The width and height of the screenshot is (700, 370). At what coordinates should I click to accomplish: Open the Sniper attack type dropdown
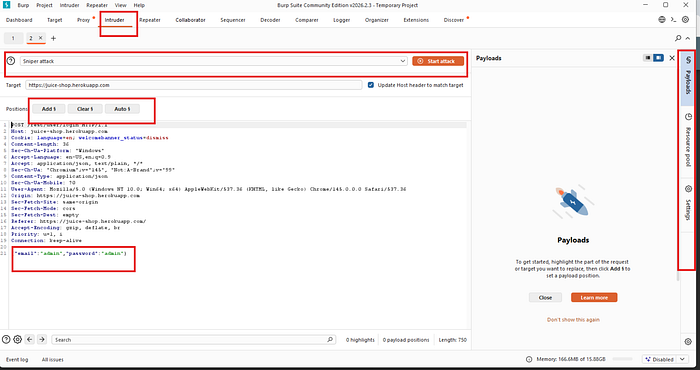pyautogui.click(x=213, y=61)
